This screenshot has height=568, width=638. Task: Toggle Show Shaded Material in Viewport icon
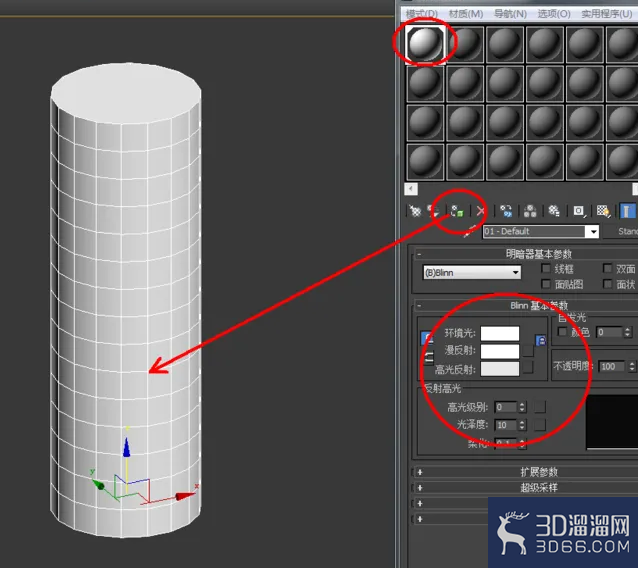603,211
